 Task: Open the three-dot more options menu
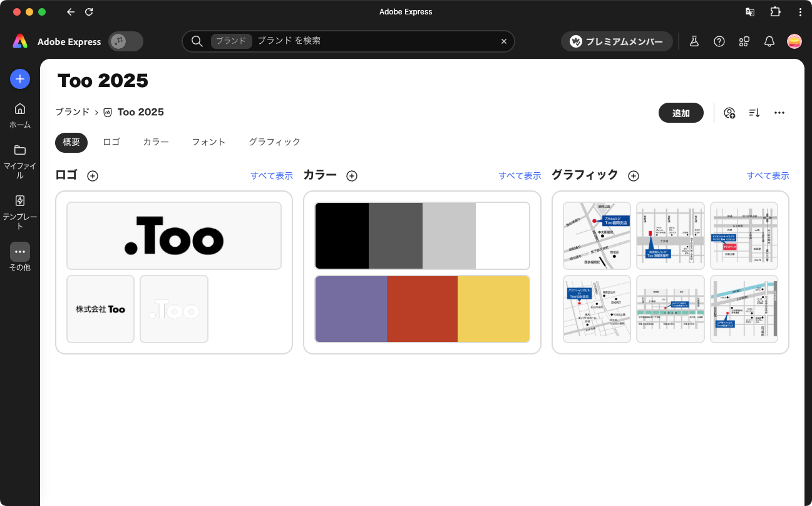(779, 113)
